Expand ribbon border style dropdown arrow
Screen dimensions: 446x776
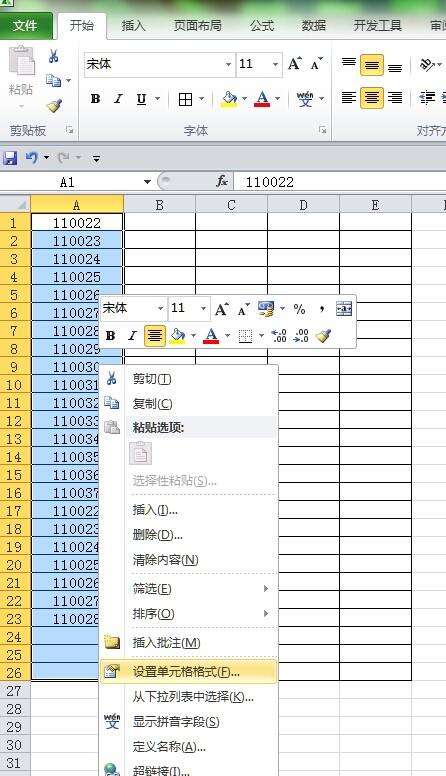click(201, 99)
